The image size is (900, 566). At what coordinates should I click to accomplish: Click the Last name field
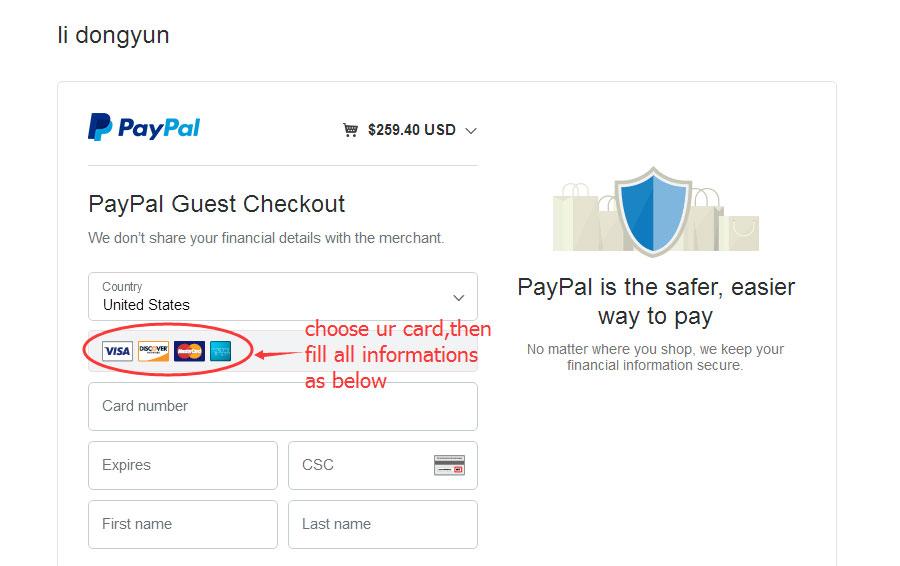tap(383, 524)
